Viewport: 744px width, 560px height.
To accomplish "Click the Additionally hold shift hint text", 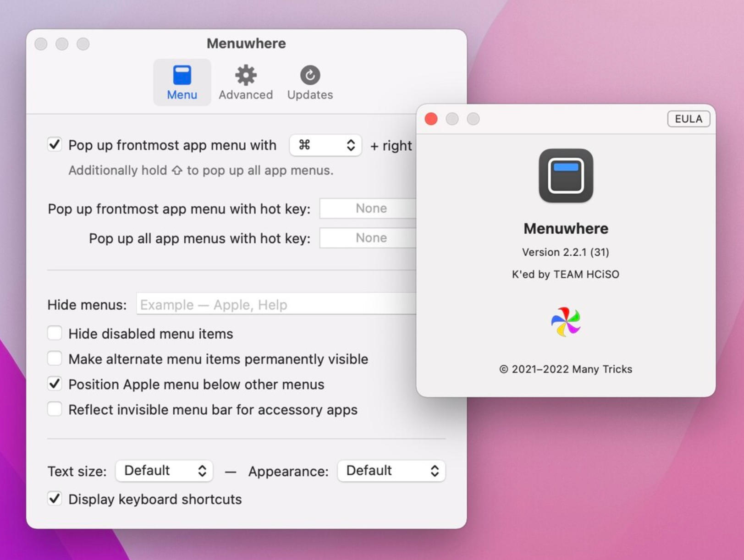I will click(x=201, y=170).
